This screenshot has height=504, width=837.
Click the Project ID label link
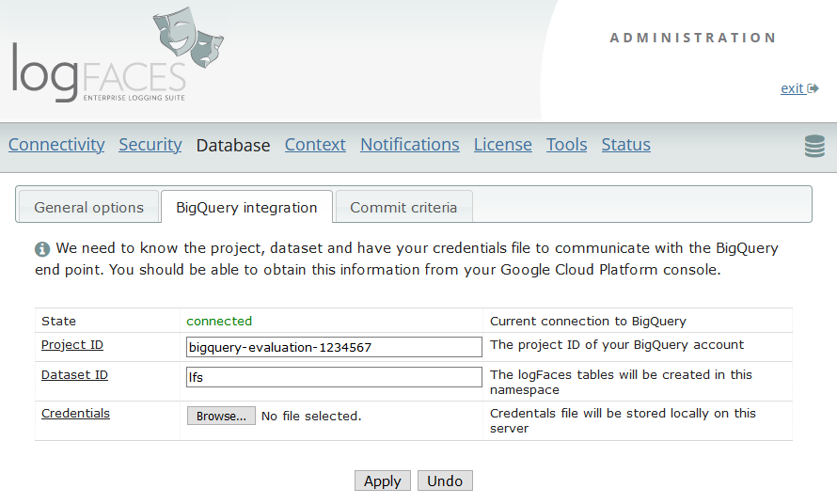[x=72, y=345]
